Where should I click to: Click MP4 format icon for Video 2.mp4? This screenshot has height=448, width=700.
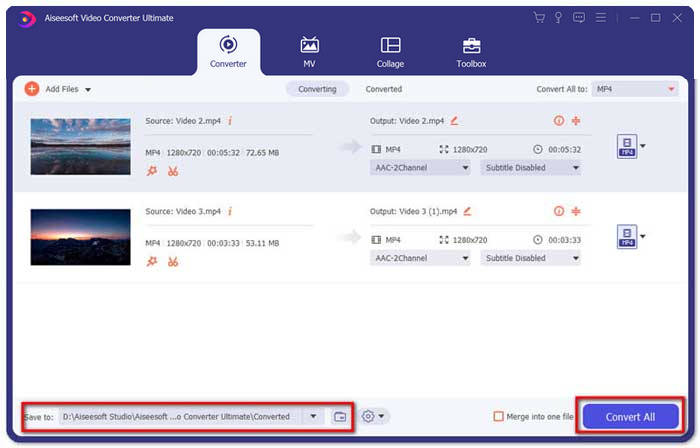tap(627, 146)
